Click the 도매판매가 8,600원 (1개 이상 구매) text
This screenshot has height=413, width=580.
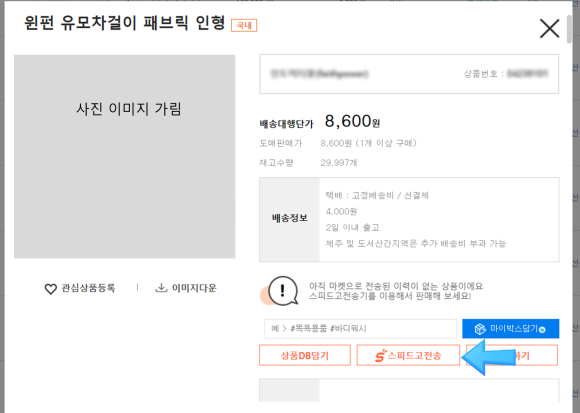(368, 143)
